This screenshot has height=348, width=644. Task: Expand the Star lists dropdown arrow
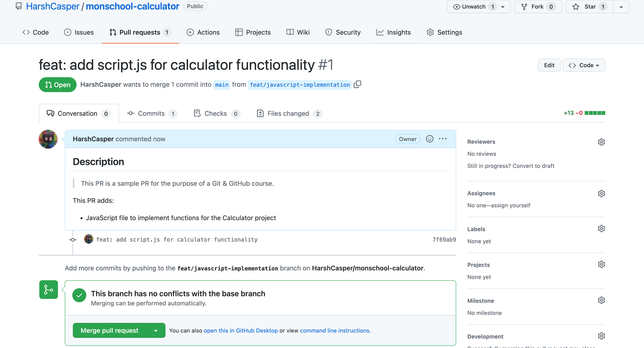point(621,7)
